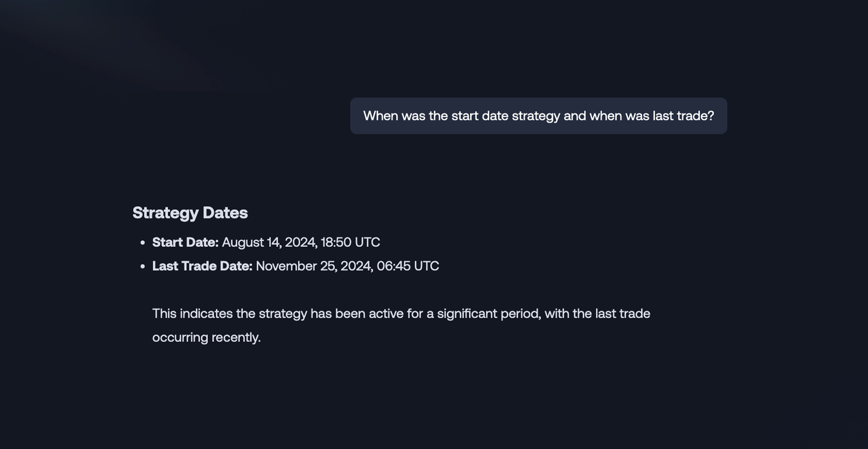The image size is (868, 449).
Task: Click the "06:45" last trade time
Action: click(393, 266)
